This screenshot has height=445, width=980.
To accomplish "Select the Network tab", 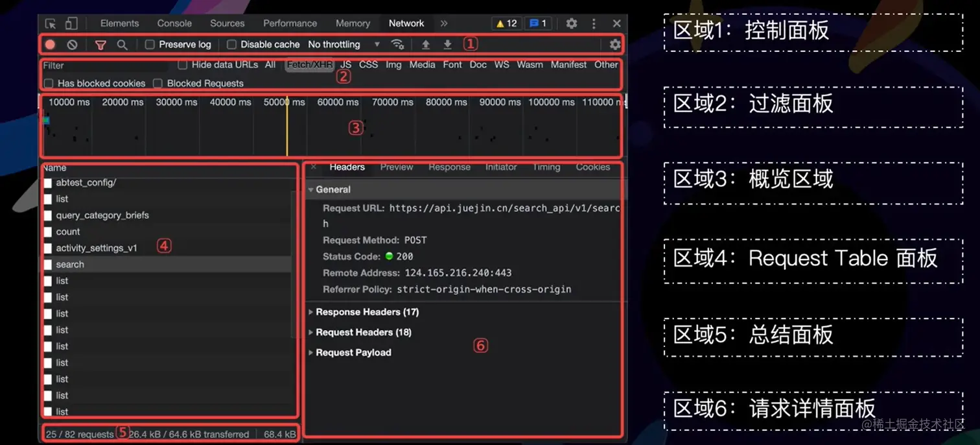I will point(406,23).
